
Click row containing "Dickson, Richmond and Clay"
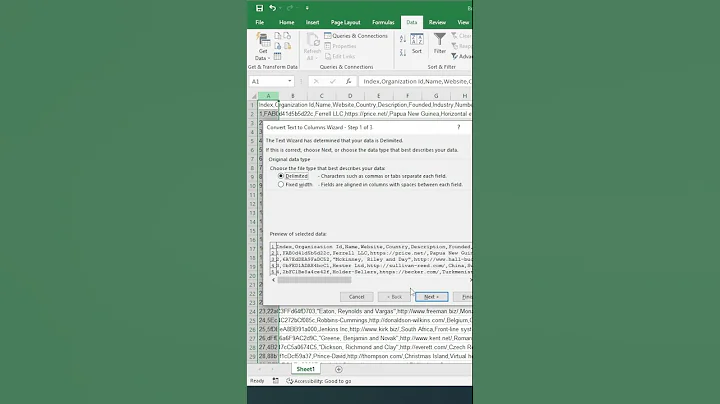tap(365, 347)
